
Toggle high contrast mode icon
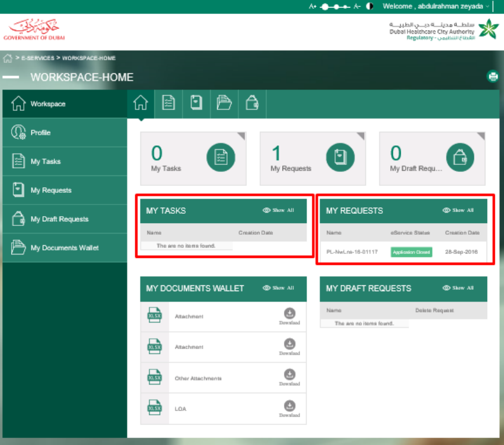(x=370, y=6)
